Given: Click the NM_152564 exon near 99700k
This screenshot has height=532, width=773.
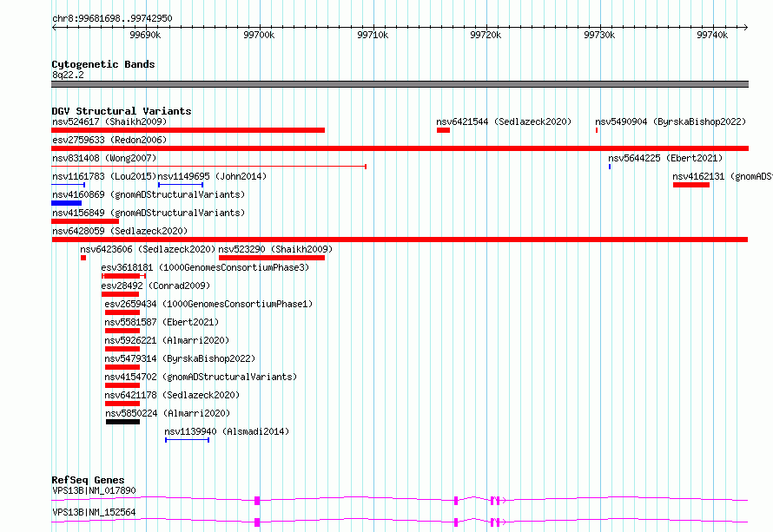Looking at the screenshot, I should 257,522.
